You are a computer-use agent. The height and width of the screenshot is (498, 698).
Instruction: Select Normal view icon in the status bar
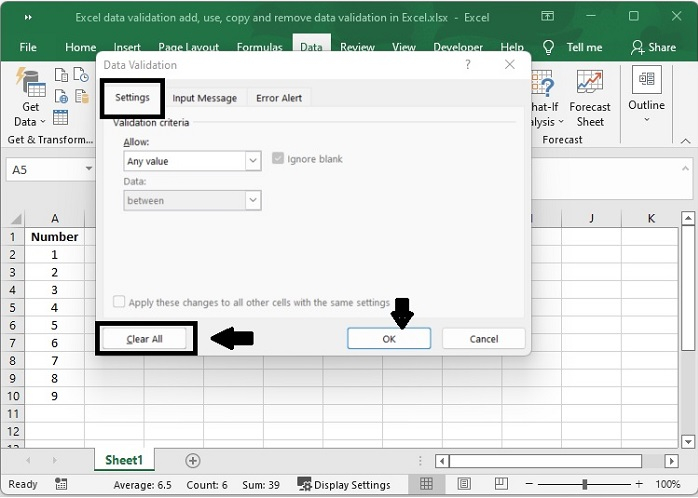[x=426, y=484]
